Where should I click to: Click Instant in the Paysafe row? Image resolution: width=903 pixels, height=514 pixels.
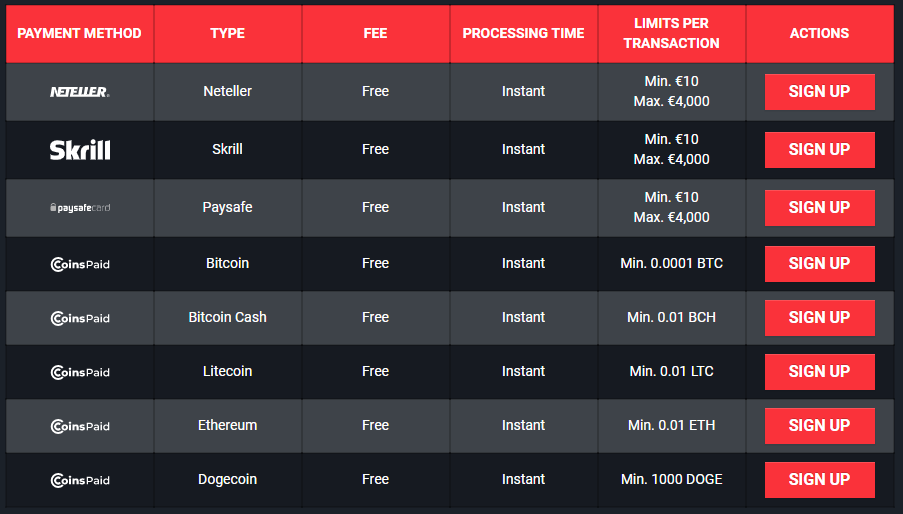pos(523,208)
